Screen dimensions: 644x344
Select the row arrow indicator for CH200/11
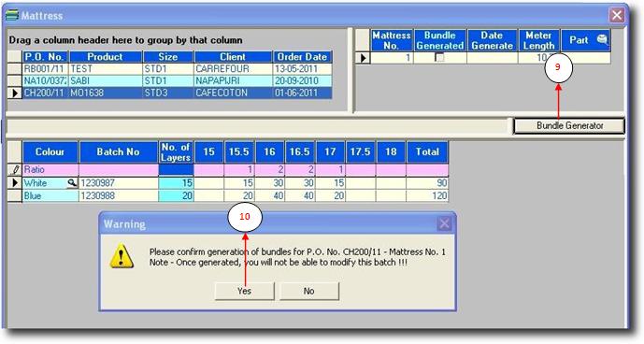point(15,93)
